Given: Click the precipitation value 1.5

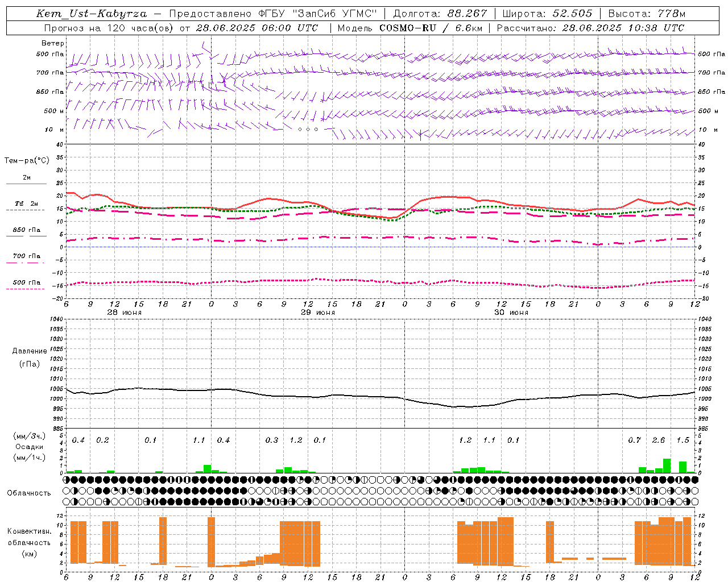Looking at the screenshot, I should pyautogui.click(x=682, y=440).
